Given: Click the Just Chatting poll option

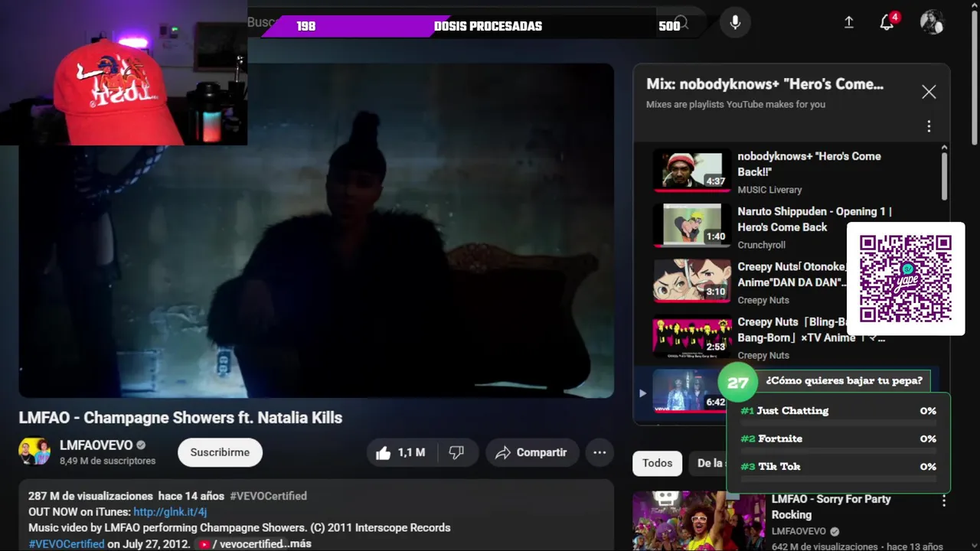Looking at the screenshot, I should tap(838, 414).
